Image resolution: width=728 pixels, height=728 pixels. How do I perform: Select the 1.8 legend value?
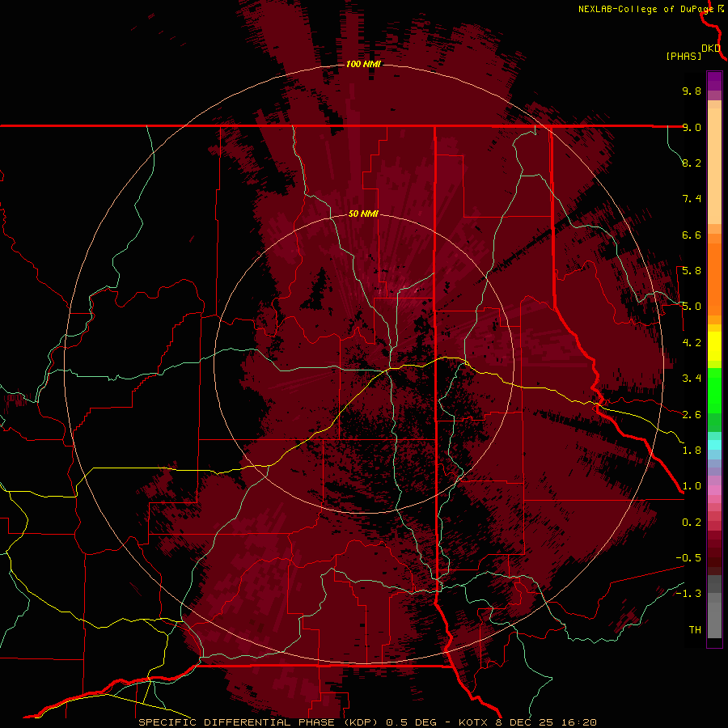[692, 451]
